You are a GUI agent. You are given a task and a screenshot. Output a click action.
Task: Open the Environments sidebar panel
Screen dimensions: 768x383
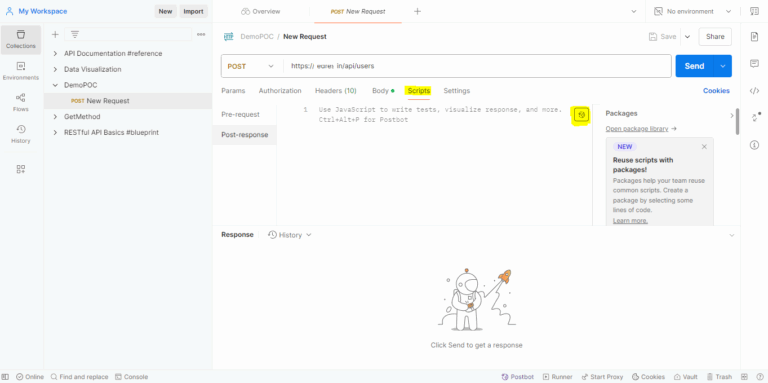click(x=21, y=71)
